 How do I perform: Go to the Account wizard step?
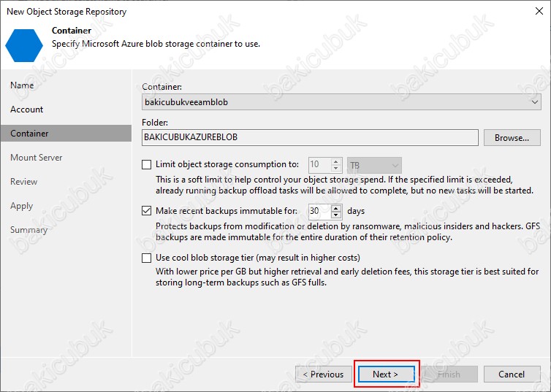tap(27, 109)
